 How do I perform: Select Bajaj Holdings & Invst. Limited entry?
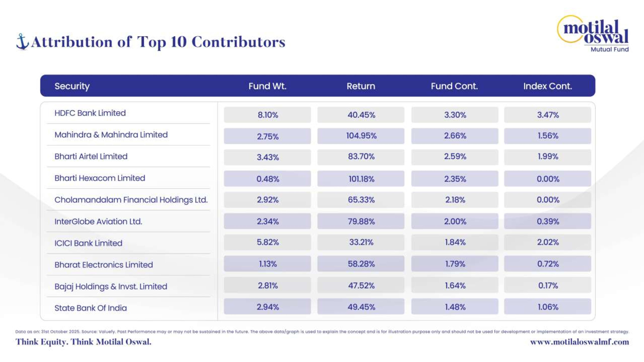tap(111, 287)
